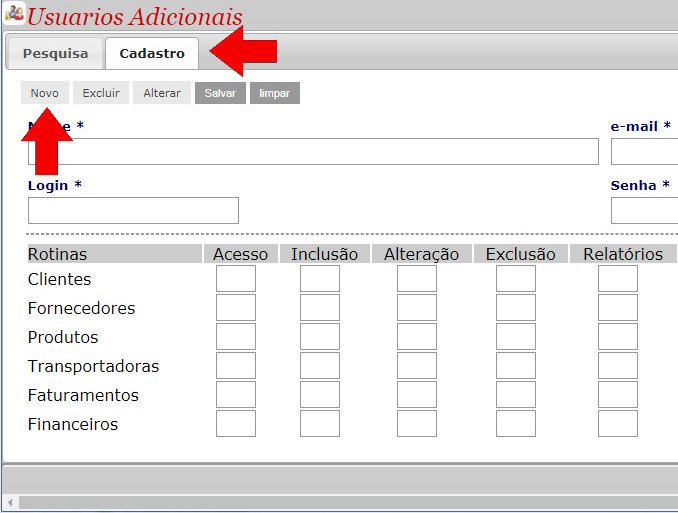Screen dimensions: 678x513
Task: Clear the form using limpar button
Action: (x=274, y=93)
